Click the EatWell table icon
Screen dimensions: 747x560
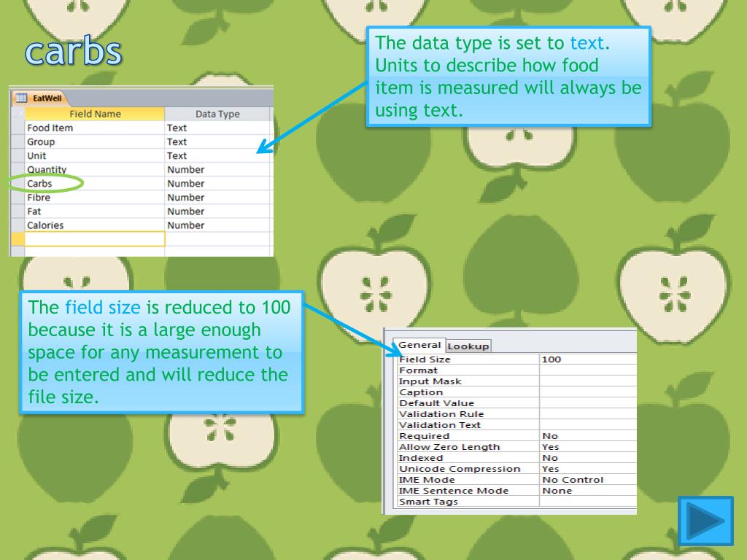(x=21, y=98)
